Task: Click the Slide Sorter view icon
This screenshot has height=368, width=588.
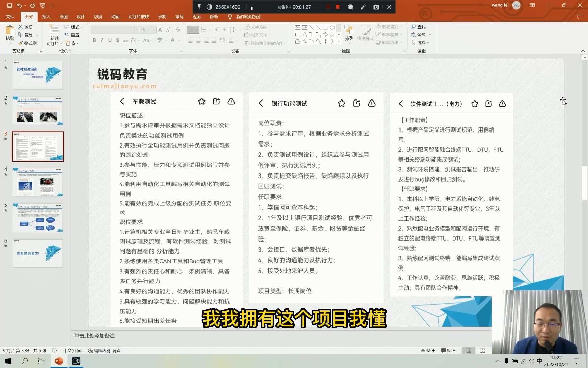Action: point(482,350)
